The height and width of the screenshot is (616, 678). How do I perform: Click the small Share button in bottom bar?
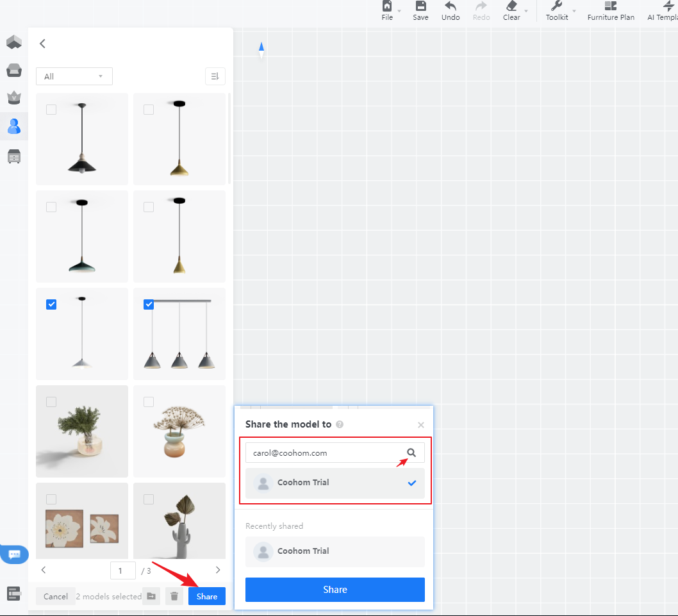pyautogui.click(x=207, y=596)
